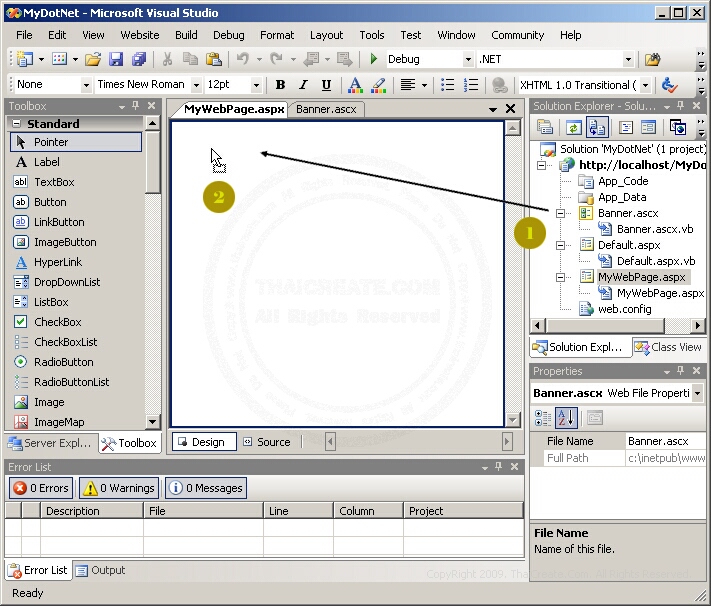Click the Numbered list icon
The height and width of the screenshot is (606, 711).
tap(471, 85)
